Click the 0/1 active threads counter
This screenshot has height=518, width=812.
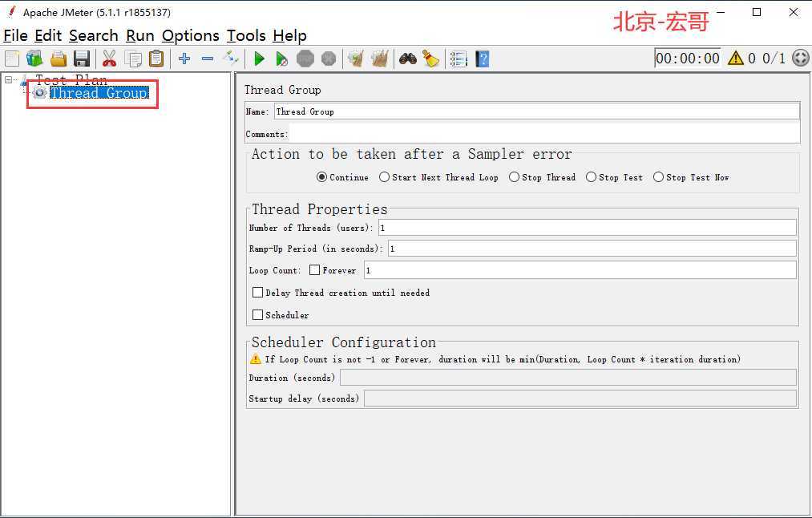tap(774, 58)
